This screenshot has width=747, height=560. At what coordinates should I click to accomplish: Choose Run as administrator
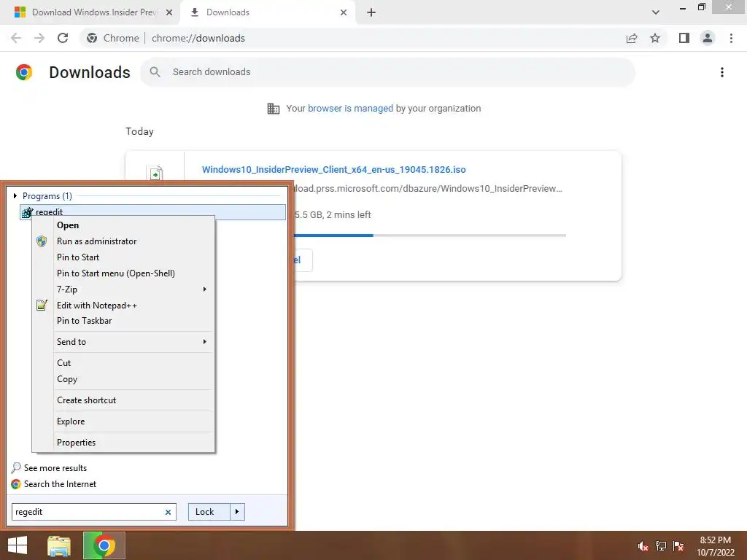coord(96,241)
